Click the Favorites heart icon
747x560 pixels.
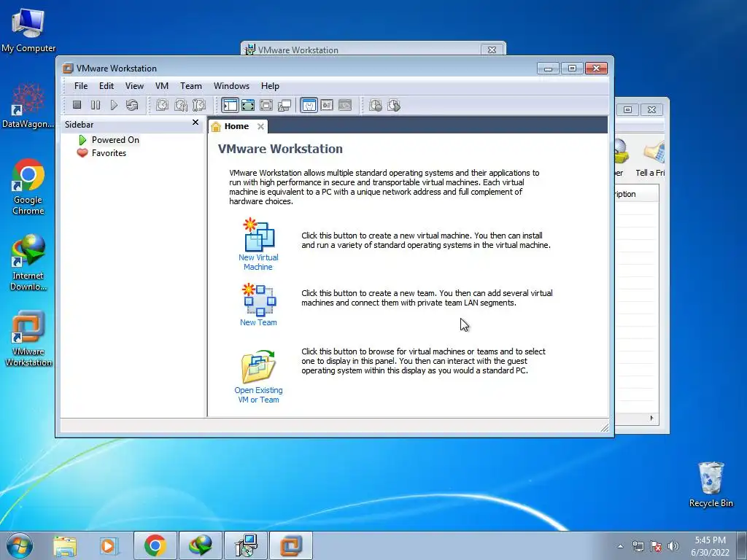pos(82,153)
